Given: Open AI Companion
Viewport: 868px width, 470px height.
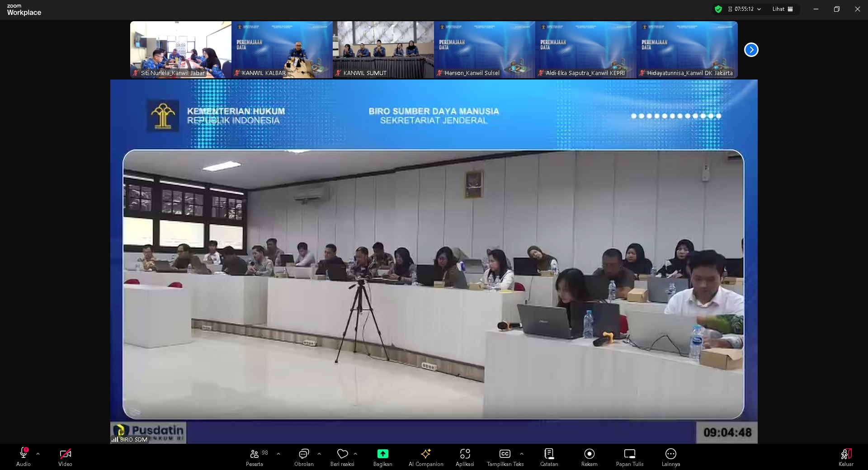Looking at the screenshot, I should (425, 457).
